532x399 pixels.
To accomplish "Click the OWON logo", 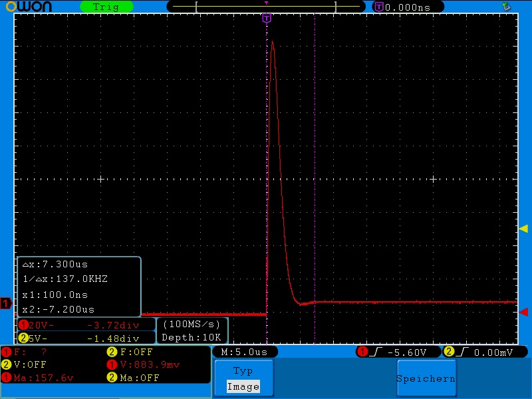I will [x=35, y=7].
